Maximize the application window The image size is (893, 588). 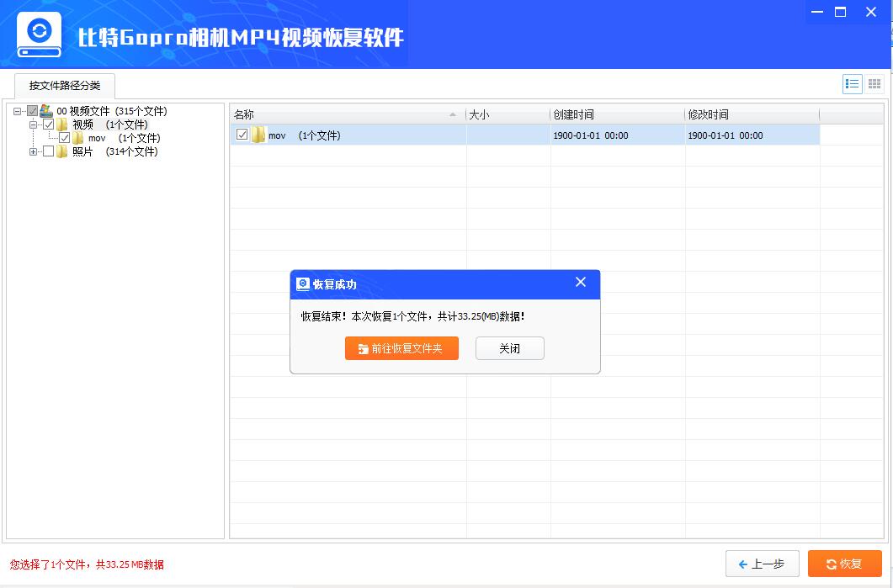(841, 12)
